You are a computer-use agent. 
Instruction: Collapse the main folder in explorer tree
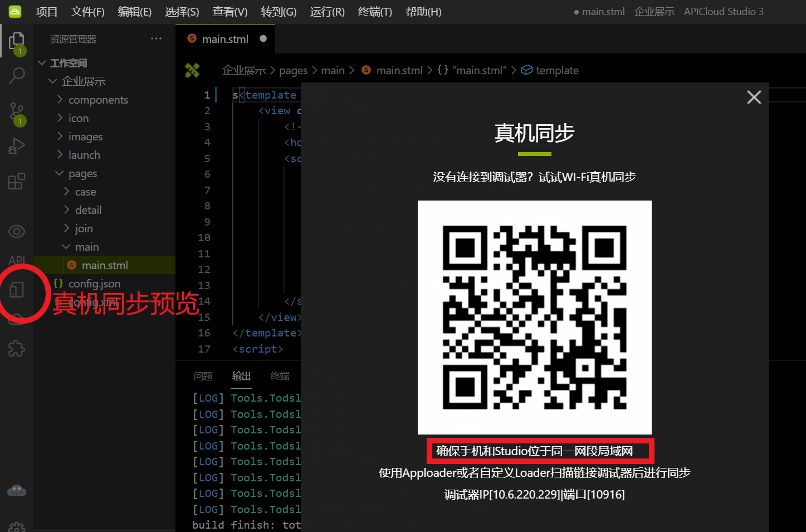coord(66,247)
